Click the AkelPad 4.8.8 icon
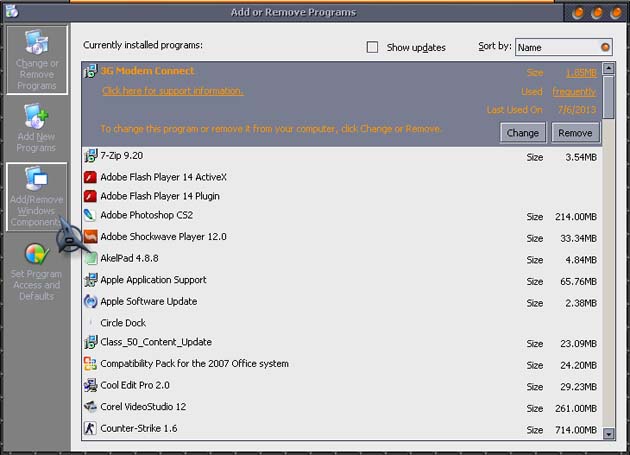This screenshot has height=455, width=630. 91,258
